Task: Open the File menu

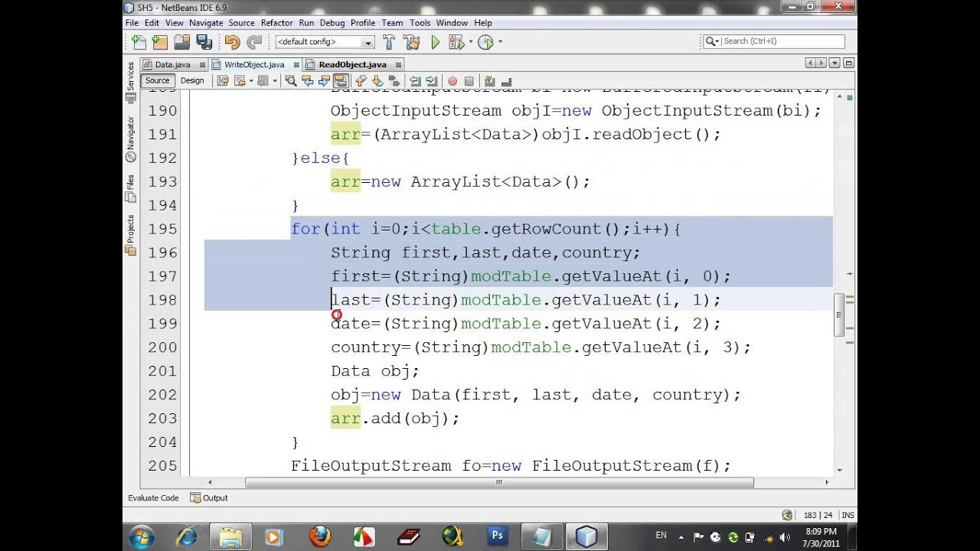Action: [x=132, y=23]
